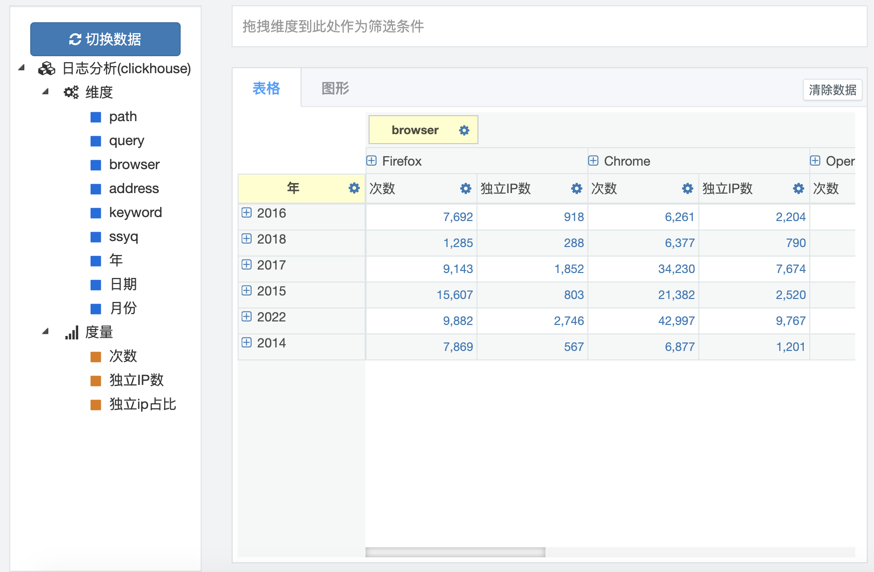The height and width of the screenshot is (572, 874).
Task: Click the Firefox 2022 IP value 2,746
Action: click(569, 321)
